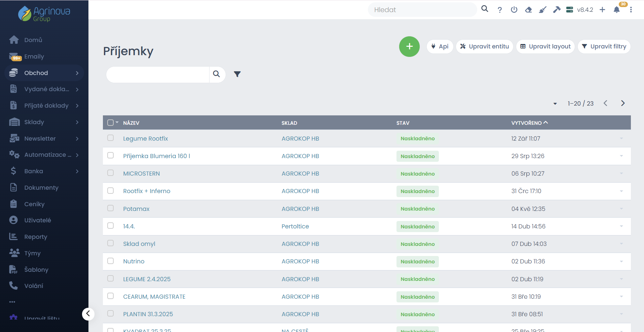Click the Příjemky list search field

(x=158, y=74)
